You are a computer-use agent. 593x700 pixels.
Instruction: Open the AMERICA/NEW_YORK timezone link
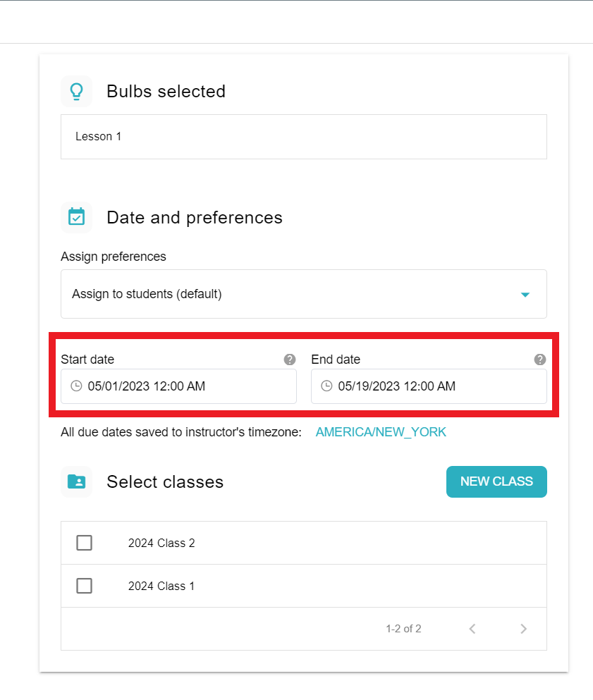pyautogui.click(x=381, y=432)
